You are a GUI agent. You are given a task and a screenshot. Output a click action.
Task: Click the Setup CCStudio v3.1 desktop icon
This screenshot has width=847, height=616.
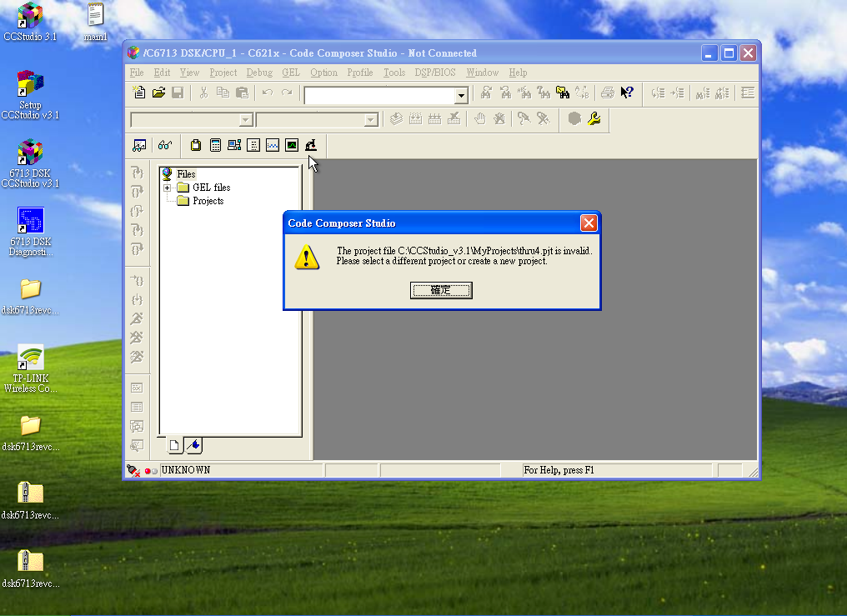(x=30, y=95)
